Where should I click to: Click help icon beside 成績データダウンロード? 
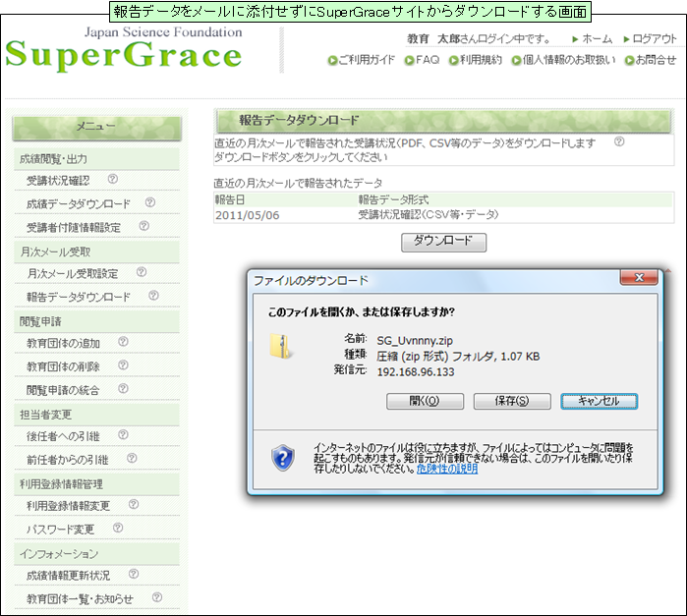click(150, 202)
